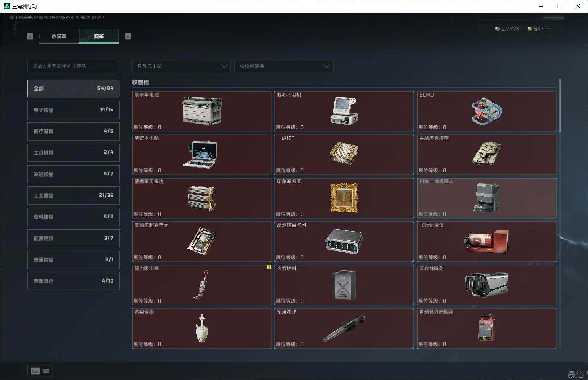The width and height of the screenshot is (588, 380).
Task: Filter by 赛季限定 category
Action: coord(73,281)
